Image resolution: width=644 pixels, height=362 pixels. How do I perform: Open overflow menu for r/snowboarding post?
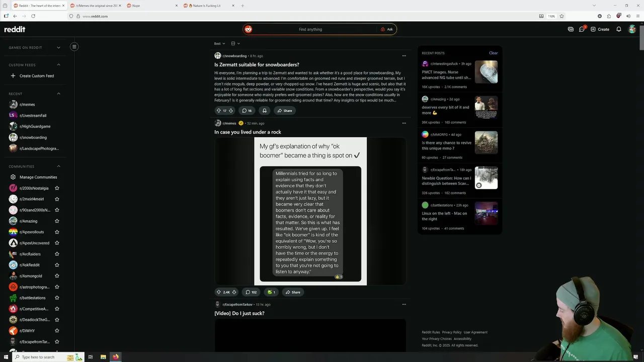tap(404, 56)
